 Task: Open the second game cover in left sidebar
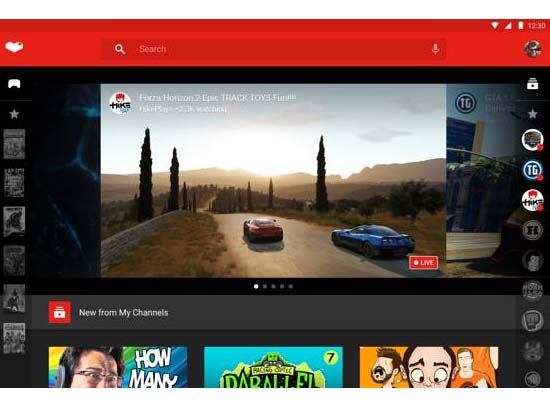tap(14, 183)
